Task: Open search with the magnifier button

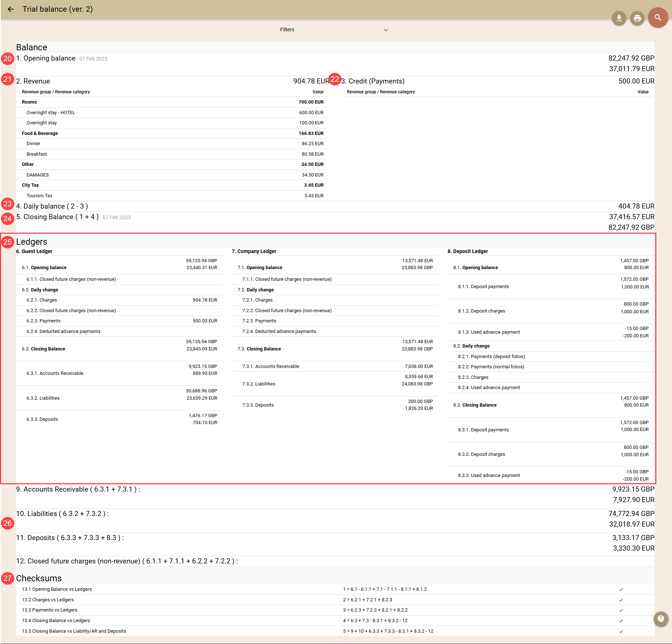Action: [658, 18]
